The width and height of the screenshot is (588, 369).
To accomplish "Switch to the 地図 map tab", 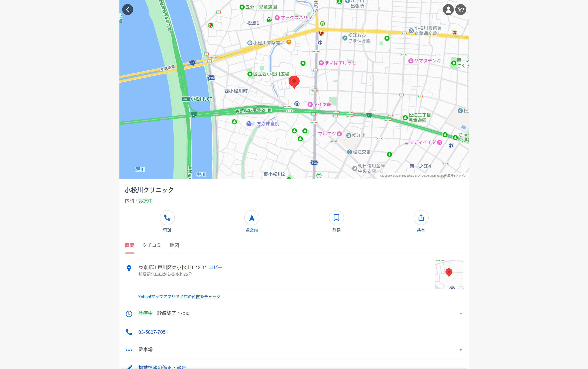I will tap(174, 245).
